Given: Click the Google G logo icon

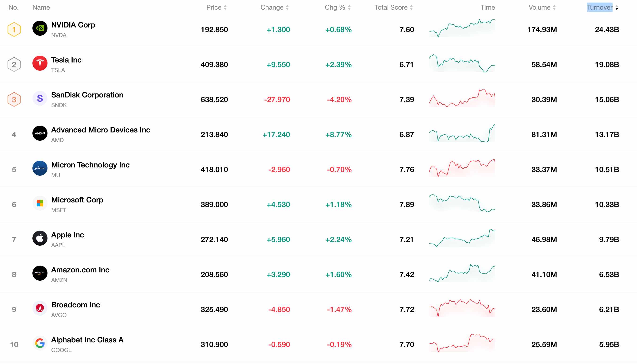Looking at the screenshot, I should (40, 343).
